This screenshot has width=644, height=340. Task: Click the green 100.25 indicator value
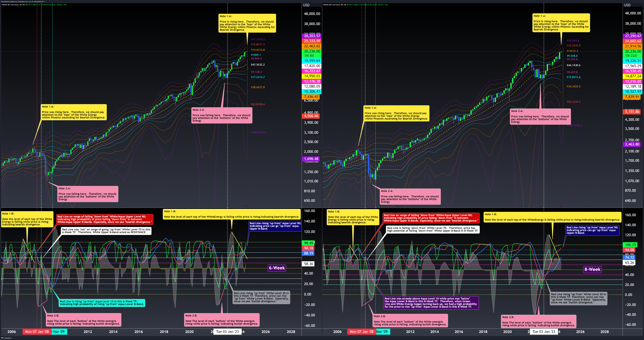(630, 245)
